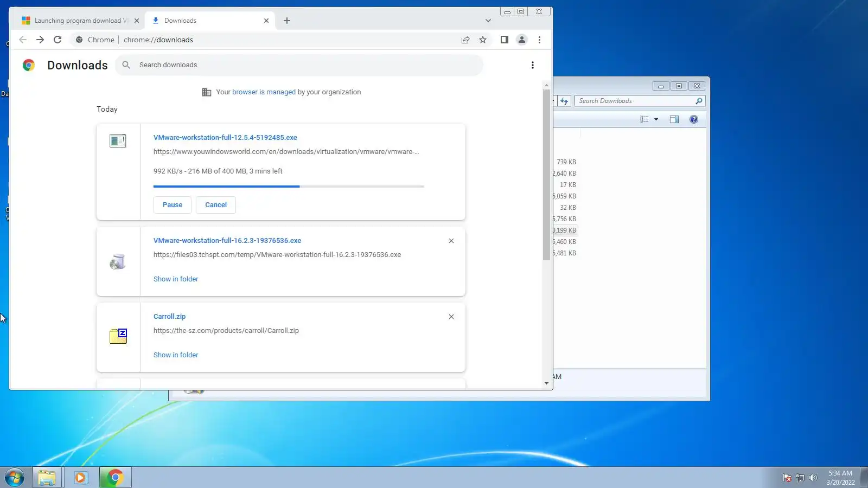Screen dimensions: 868x488
Task: Show Carroll.zip in folder
Action: point(176,355)
